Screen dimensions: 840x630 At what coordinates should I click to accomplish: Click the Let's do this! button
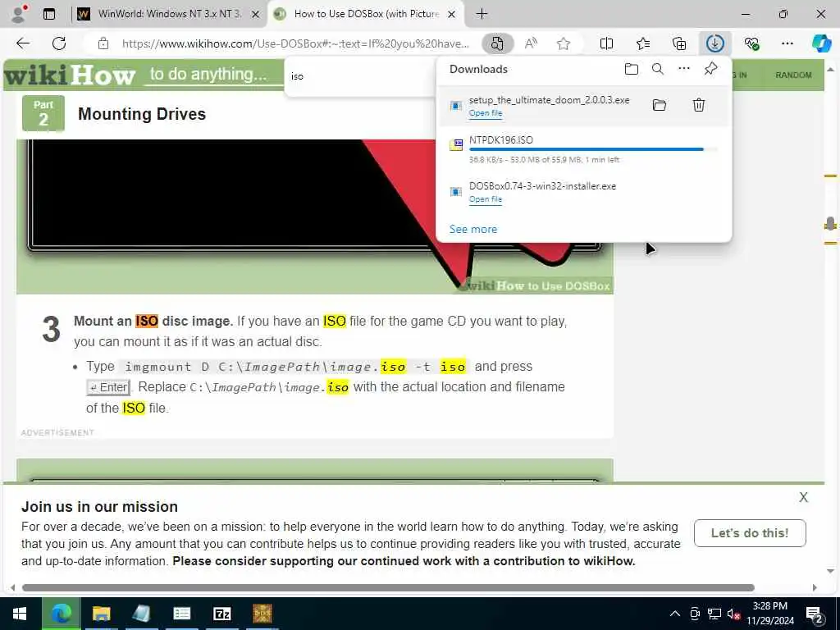[x=750, y=533]
